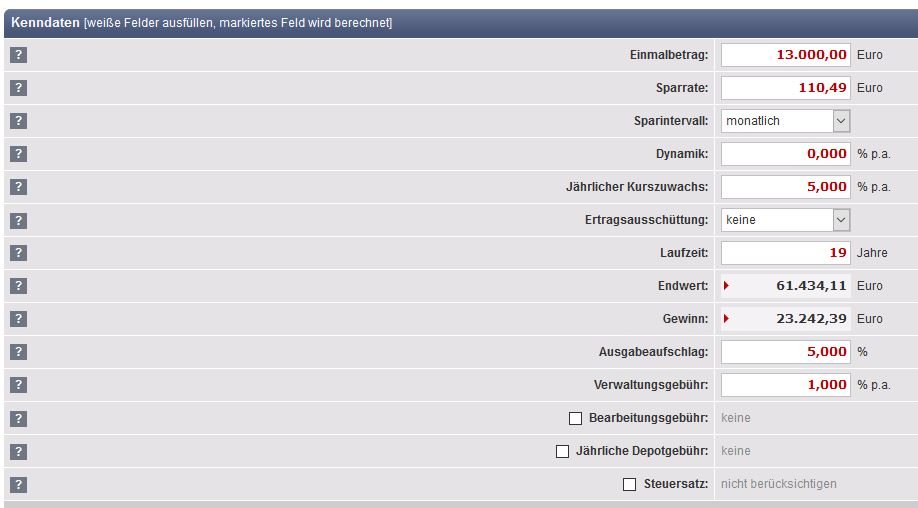Open help icon for Jährlicher Kurszuwachs

pos(18,187)
